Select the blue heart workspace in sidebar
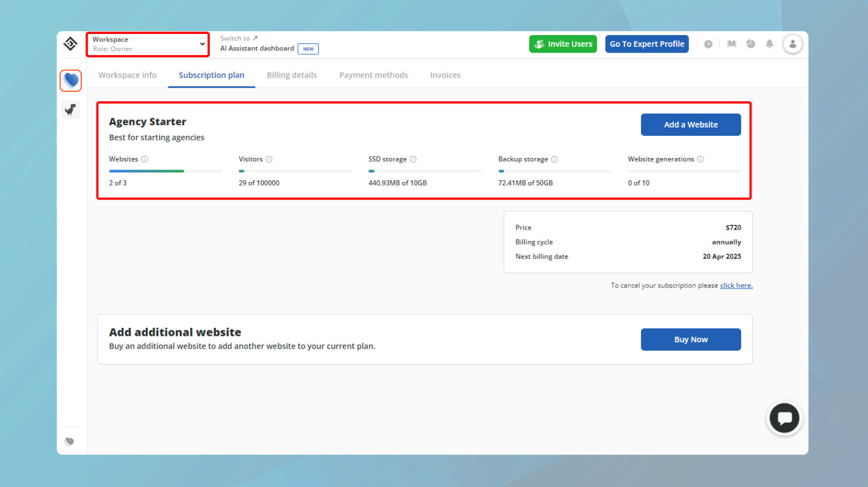Screen dimensions: 868x487 [x=70, y=80]
